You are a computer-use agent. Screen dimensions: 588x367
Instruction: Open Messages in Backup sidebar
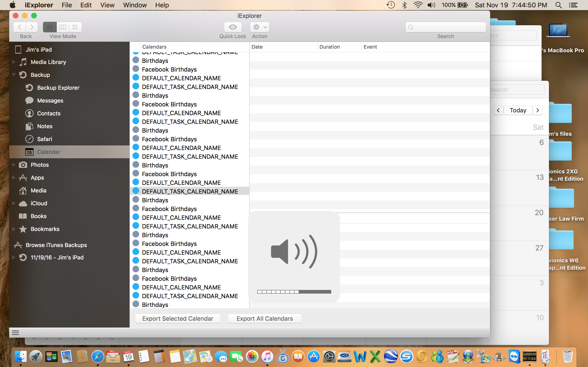pyautogui.click(x=50, y=100)
